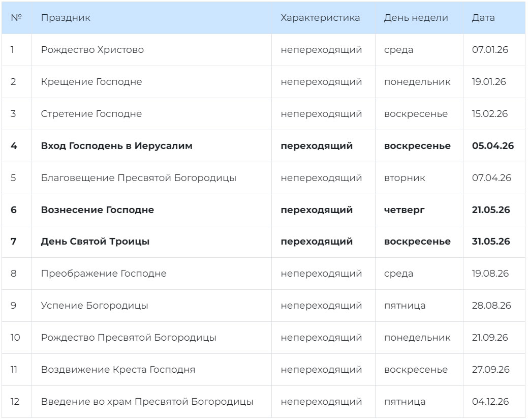Select "Благовещение Пресвятой Богородицы" cell
Screen dimensions: 528x420
click(138, 178)
